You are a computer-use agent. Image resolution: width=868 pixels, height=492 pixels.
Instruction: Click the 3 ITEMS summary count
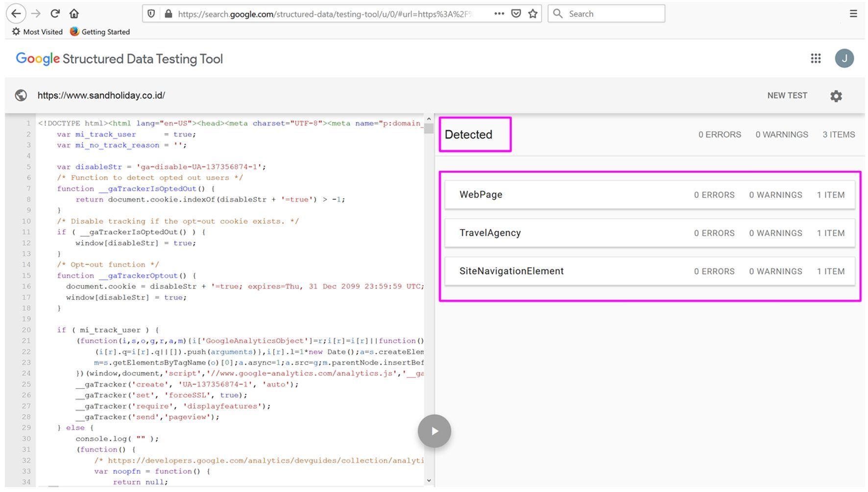pyautogui.click(x=839, y=135)
